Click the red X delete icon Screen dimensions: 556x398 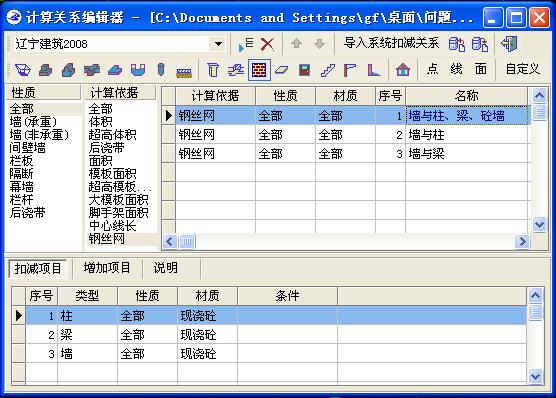pos(267,44)
